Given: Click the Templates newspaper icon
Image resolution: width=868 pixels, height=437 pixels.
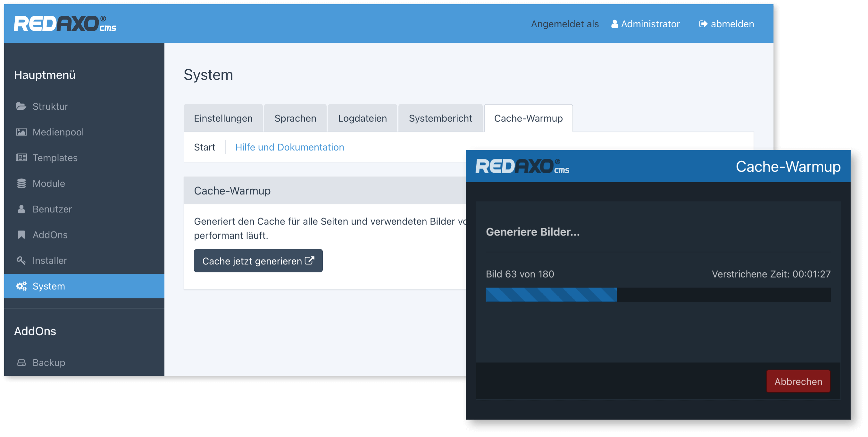Looking at the screenshot, I should click(x=21, y=158).
